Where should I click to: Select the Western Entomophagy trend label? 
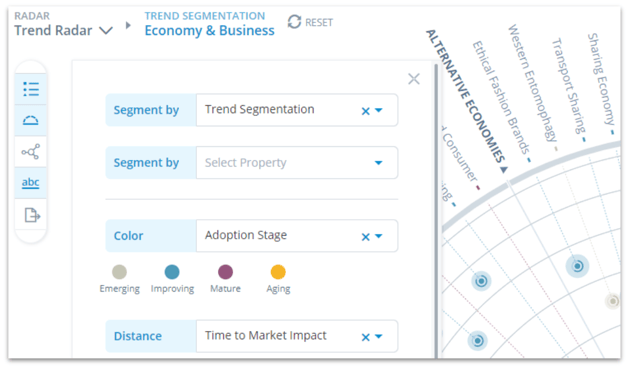point(532,83)
